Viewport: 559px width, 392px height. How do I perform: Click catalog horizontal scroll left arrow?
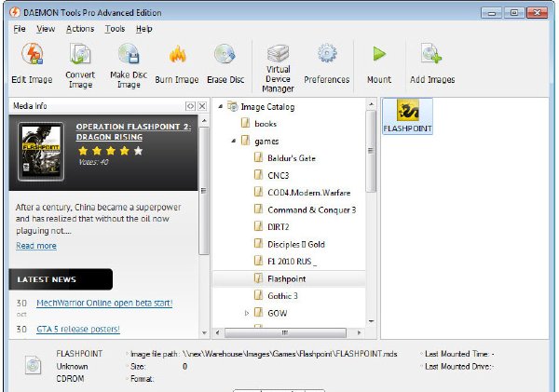click(217, 332)
